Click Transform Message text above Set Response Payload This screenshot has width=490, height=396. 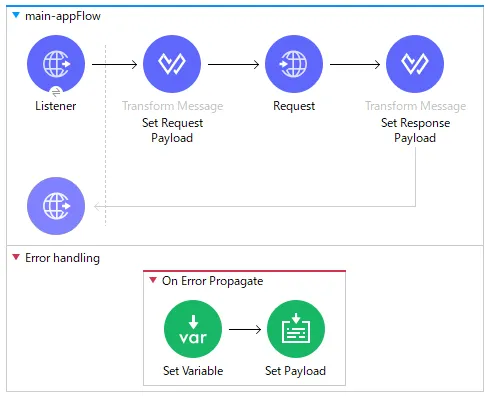point(415,106)
